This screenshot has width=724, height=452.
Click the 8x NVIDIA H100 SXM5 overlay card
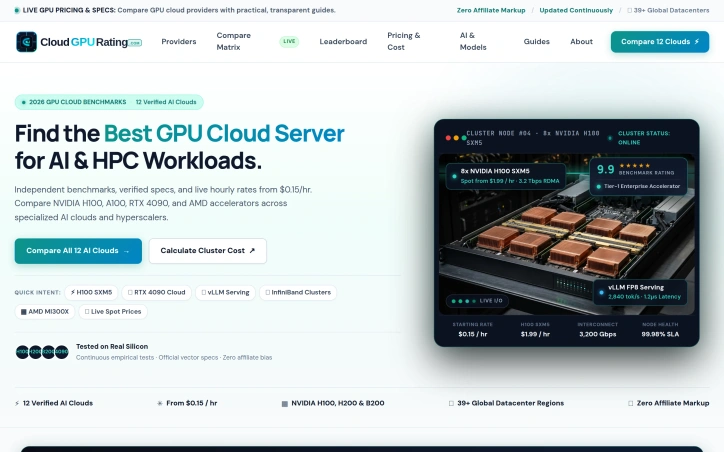[506, 176]
